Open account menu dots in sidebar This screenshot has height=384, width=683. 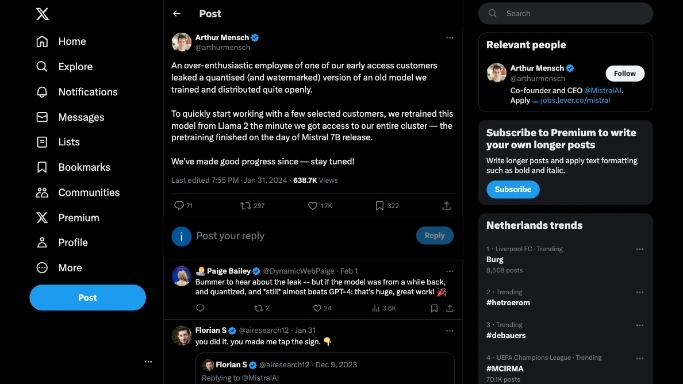[x=148, y=362]
